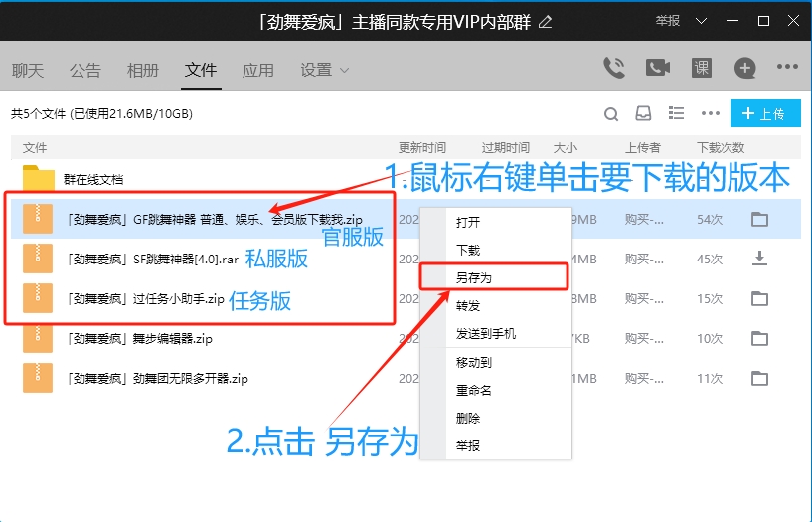812x522 pixels.
Task: Minimize the group window
Action: pyautogui.click(x=732, y=21)
